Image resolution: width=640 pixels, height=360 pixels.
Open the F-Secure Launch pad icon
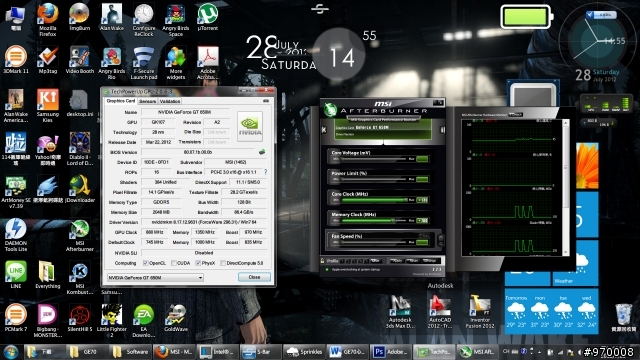tap(144, 63)
